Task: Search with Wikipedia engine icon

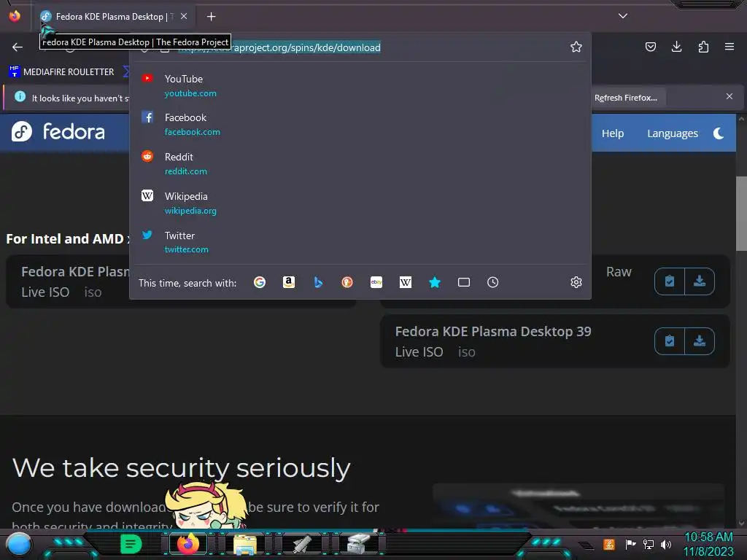Action: pyautogui.click(x=406, y=282)
